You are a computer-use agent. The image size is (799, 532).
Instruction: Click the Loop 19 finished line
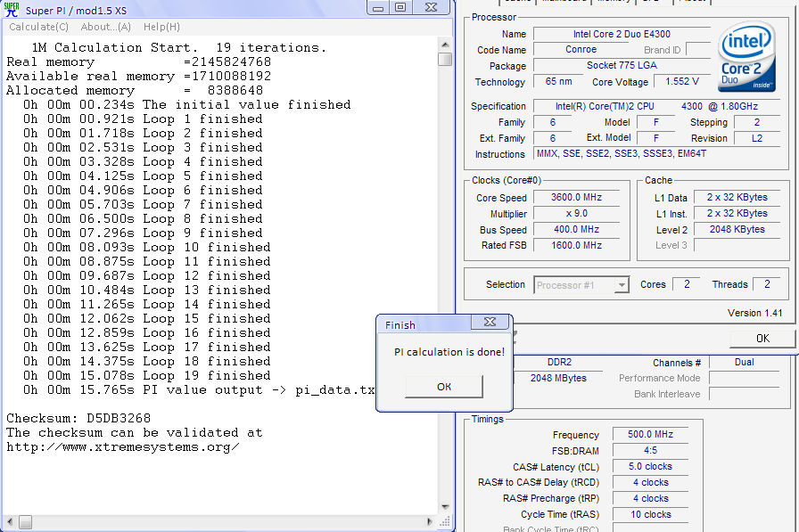[147, 376]
